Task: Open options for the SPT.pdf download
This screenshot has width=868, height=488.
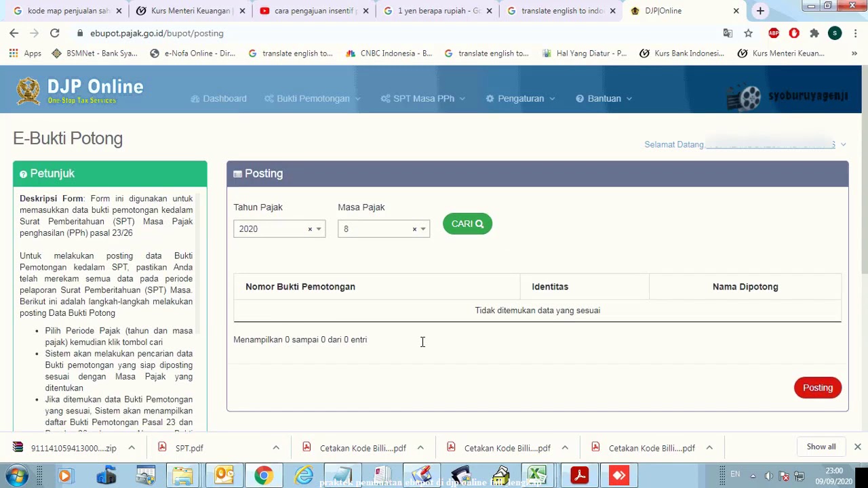Action: 276,447
